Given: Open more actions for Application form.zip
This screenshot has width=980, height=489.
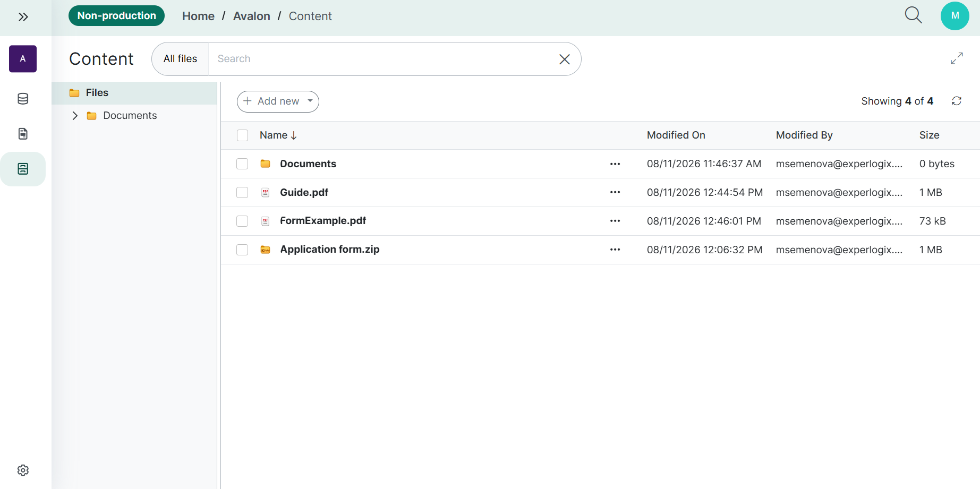Looking at the screenshot, I should coord(615,250).
